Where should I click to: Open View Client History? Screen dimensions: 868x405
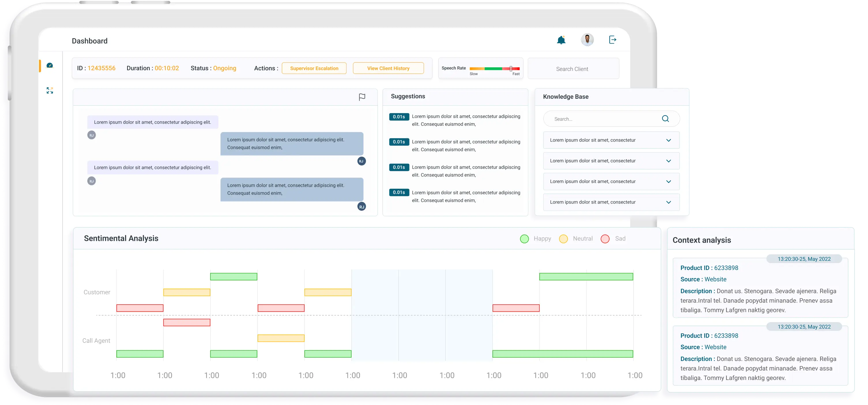pyautogui.click(x=388, y=68)
